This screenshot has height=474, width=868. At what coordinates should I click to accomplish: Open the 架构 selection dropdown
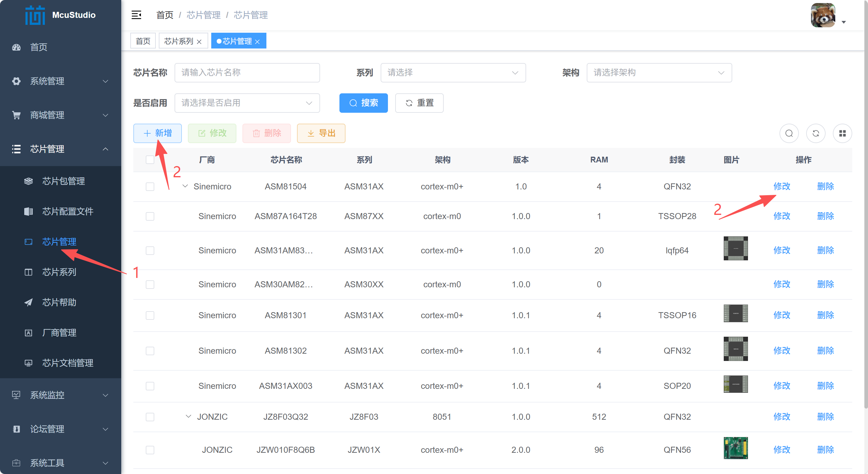click(659, 73)
